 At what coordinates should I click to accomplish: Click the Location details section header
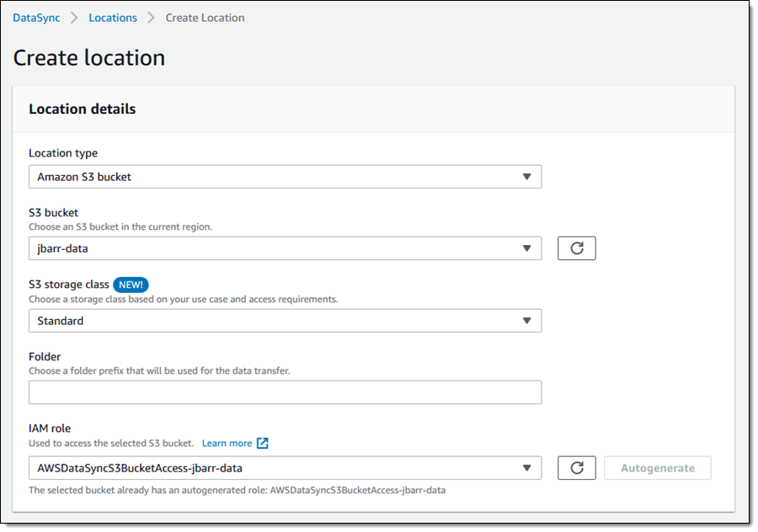click(83, 109)
